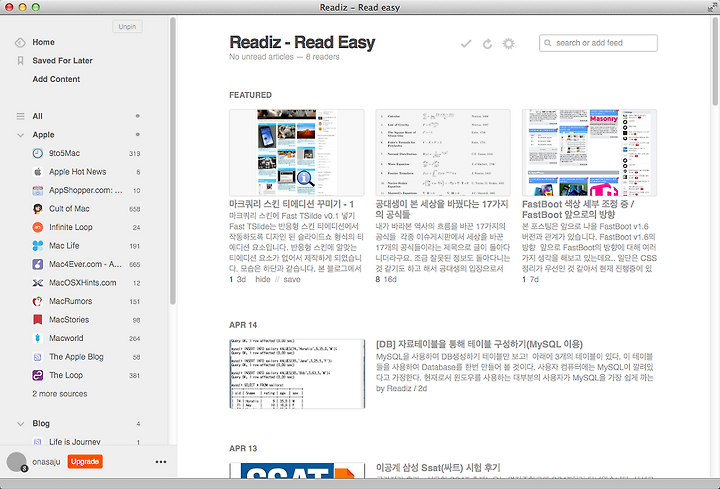The image size is (720, 489).
Task: Open the MySQL table article title
Action: coord(479,344)
